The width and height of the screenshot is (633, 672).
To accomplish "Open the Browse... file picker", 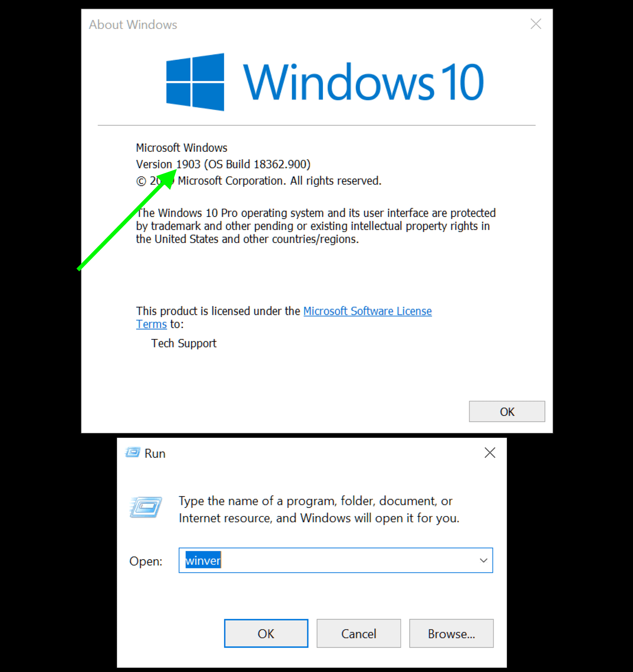I will [x=451, y=634].
